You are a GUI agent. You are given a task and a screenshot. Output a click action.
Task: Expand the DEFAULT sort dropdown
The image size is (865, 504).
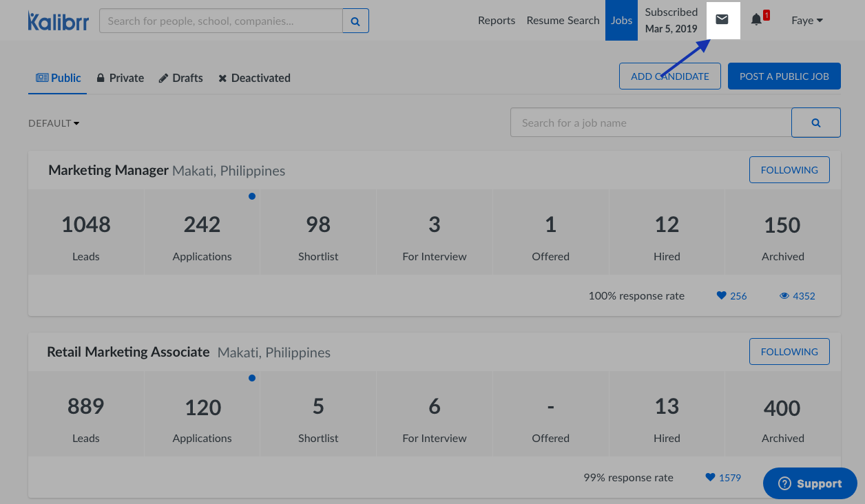tap(54, 123)
